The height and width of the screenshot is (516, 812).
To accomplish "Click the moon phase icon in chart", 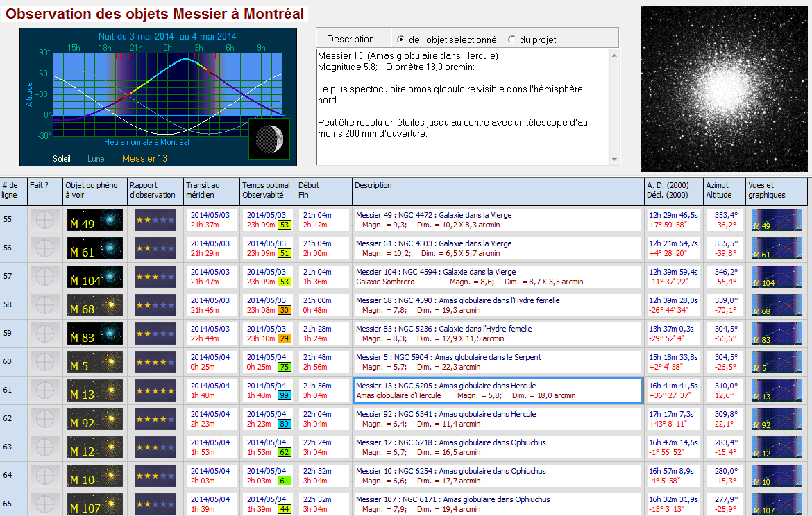I will click(x=267, y=137).
